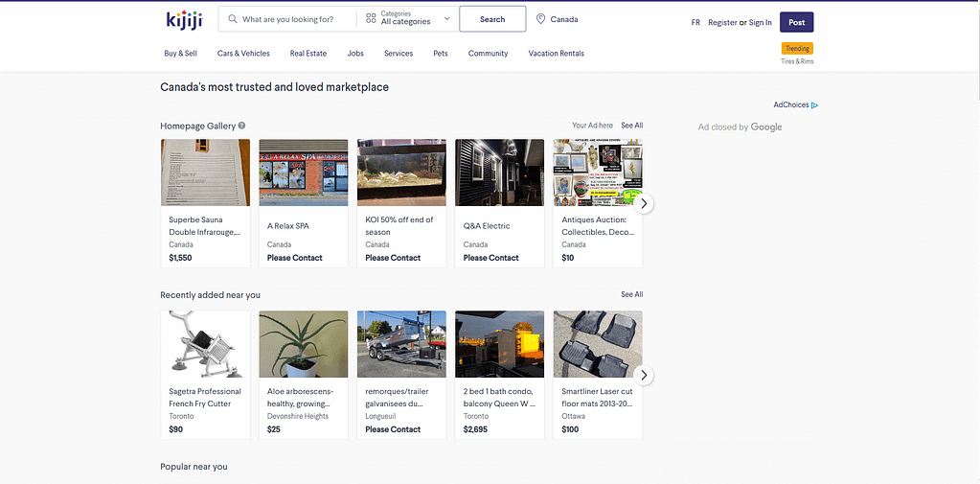The height and width of the screenshot is (484, 980).
Task: Open the Buy & Sell menu
Action: point(181,54)
